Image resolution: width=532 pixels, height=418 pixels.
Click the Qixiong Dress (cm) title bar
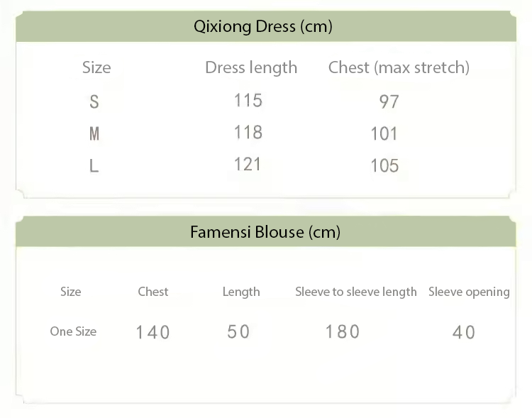[x=263, y=27]
